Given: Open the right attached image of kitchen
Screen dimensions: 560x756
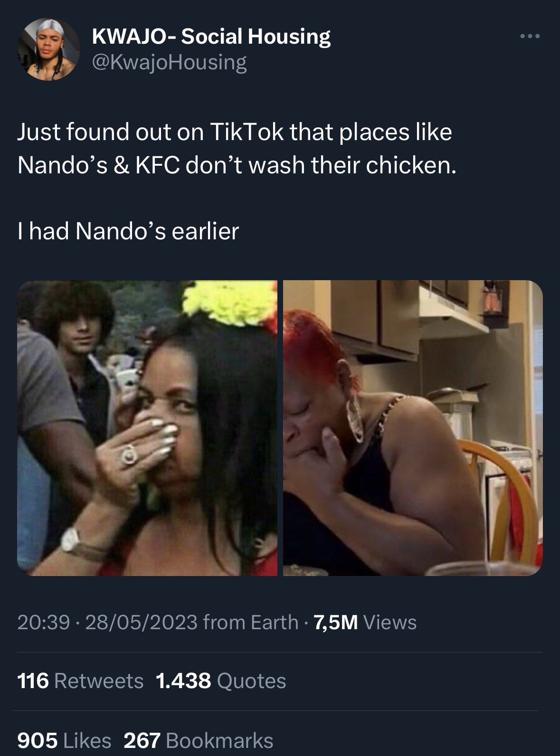Looking at the screenshot, I should click(413, 428).
